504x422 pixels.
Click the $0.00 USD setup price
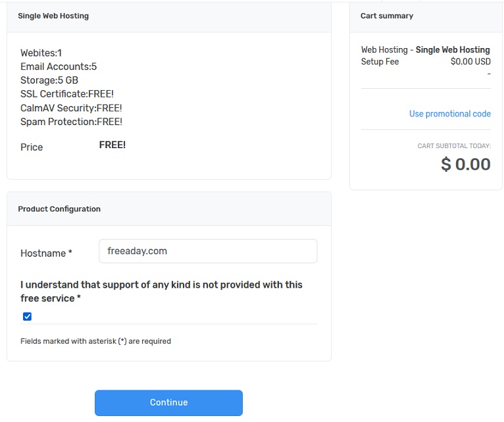(470, 62)
